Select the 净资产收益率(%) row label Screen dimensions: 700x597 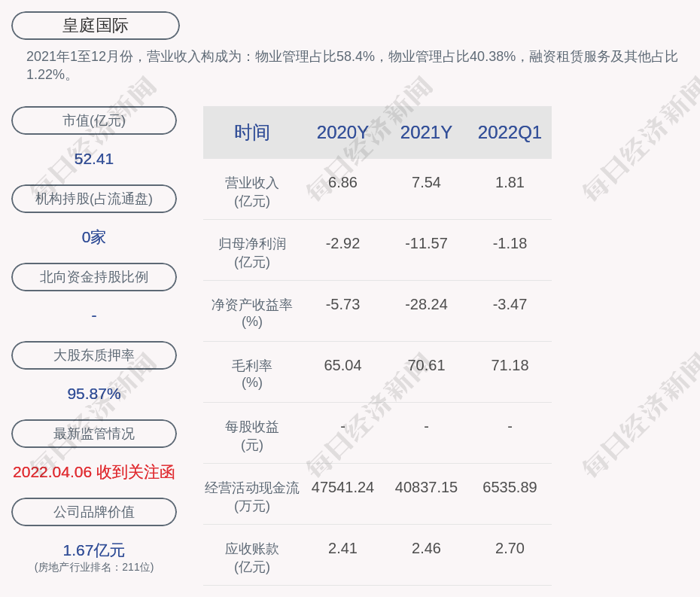252,313
